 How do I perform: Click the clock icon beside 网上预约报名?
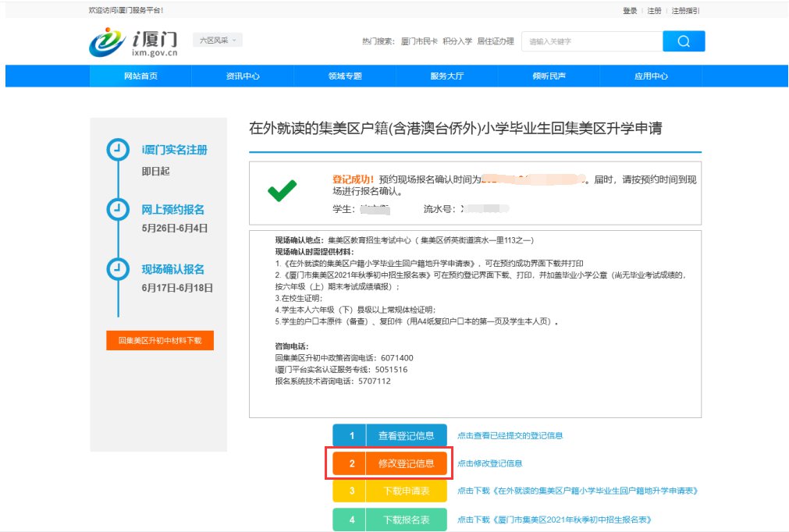point(117,209)
